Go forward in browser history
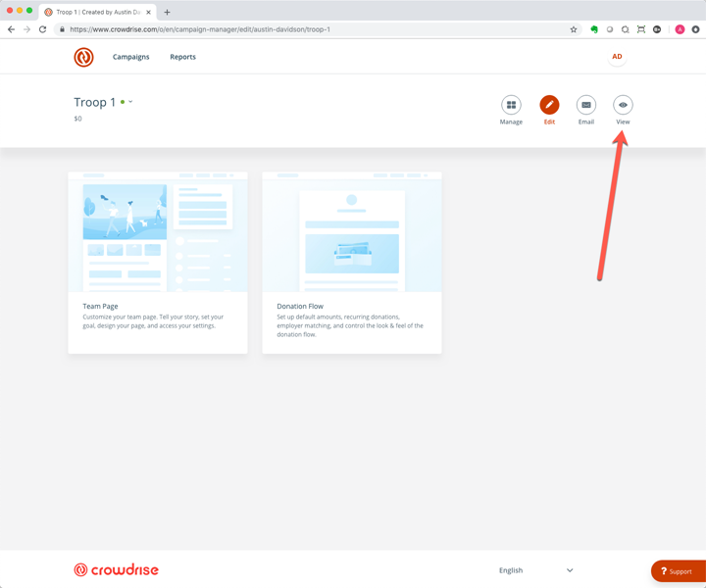This screenshot has height=588, width=706. point(27,29)
